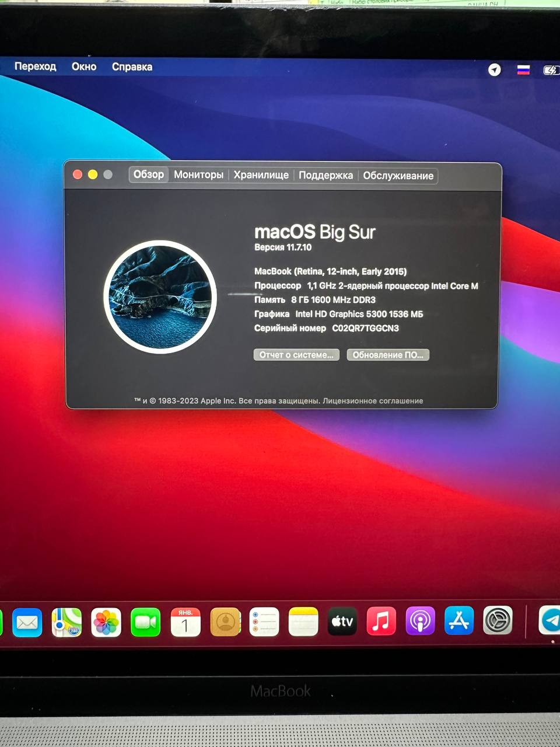
Task: Switch to the Мониторы tab
Action: [x=198, y=175]
